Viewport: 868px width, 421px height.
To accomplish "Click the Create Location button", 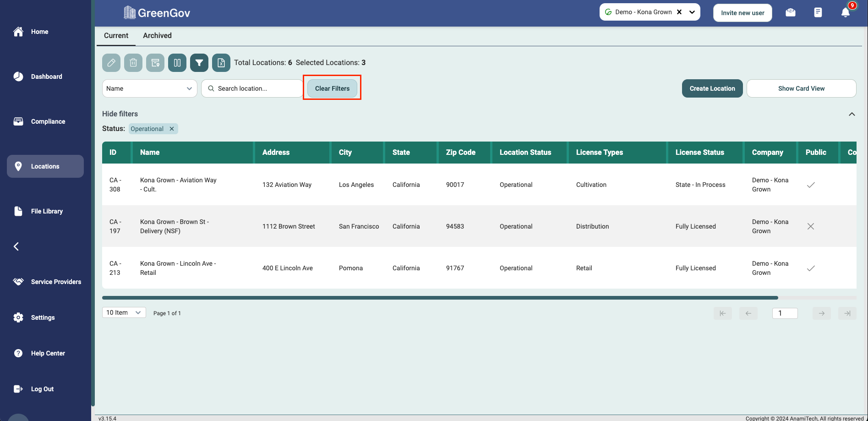I will 712,88.
